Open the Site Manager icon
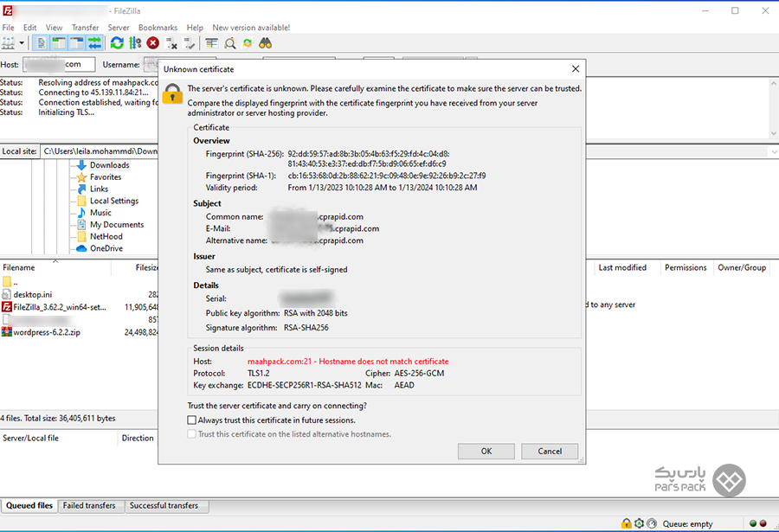Screen dimensions: 779x532 pos(8,44)
